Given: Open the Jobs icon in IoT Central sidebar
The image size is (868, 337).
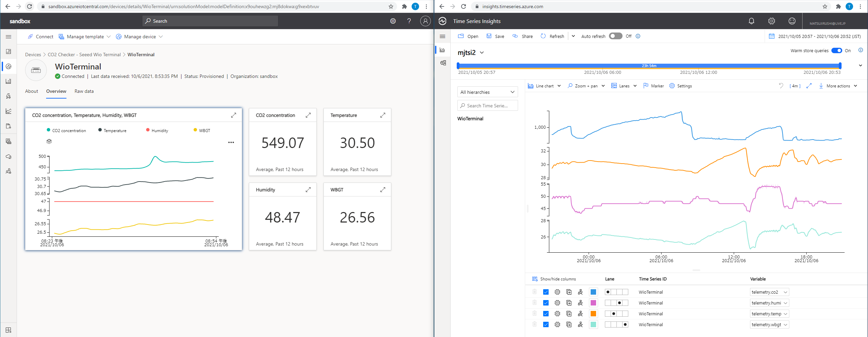Looking at the screenshot, I should point(8,126).
